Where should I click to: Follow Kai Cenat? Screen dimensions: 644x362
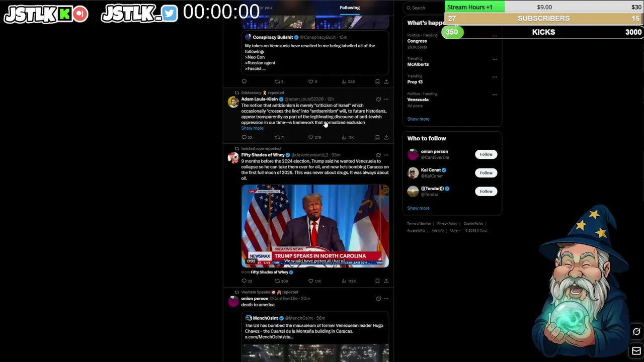click(x=486, y=173)
